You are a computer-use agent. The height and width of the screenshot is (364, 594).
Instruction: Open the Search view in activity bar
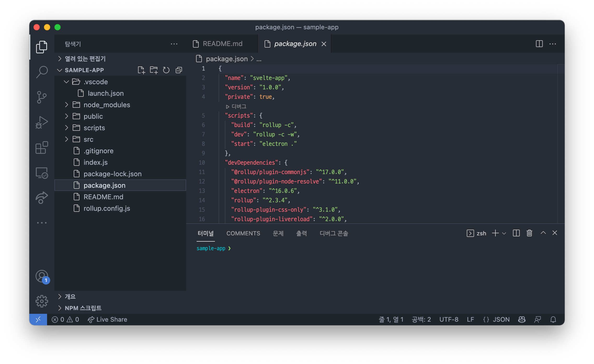[42, 72]
